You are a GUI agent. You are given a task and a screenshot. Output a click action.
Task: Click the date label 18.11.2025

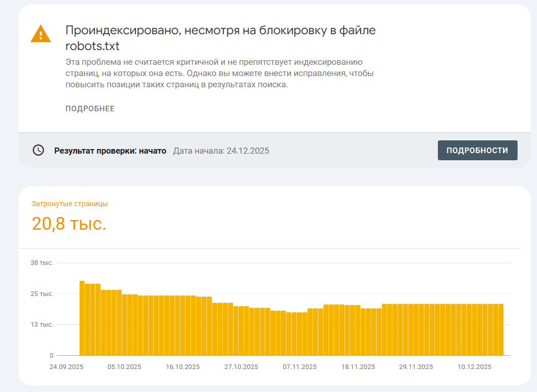[x=358, y=366]
